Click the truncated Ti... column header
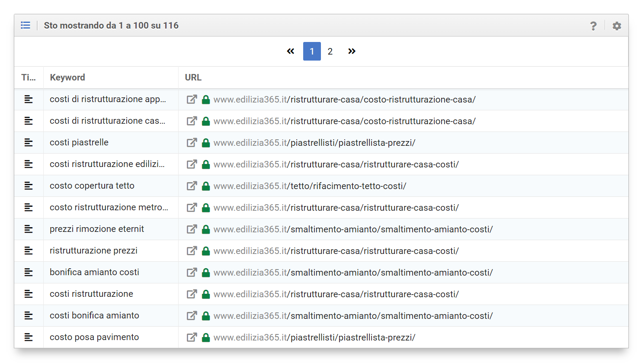 (29, 77)
